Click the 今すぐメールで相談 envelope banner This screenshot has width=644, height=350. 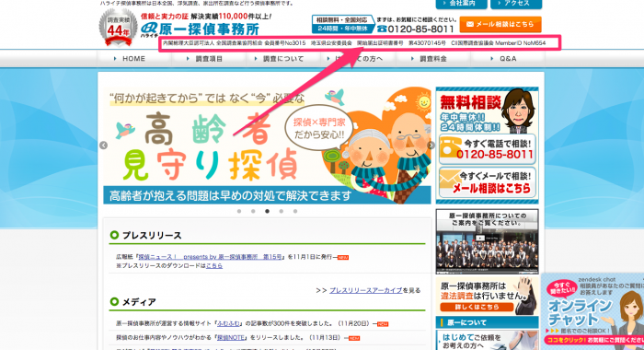coord(487,182)
